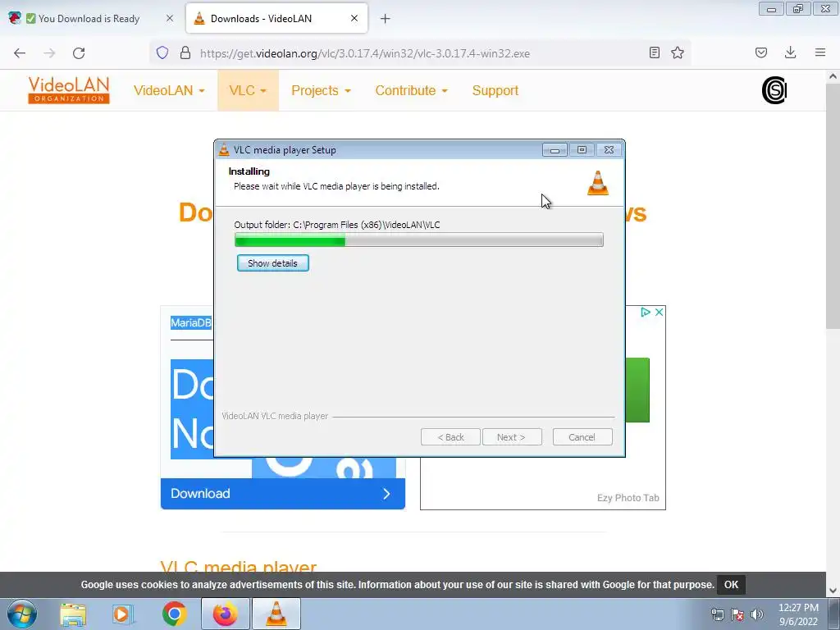840x630 pixels.
Task: Click the Firefox taskbar icon
Action: click(x=225, y=614)
